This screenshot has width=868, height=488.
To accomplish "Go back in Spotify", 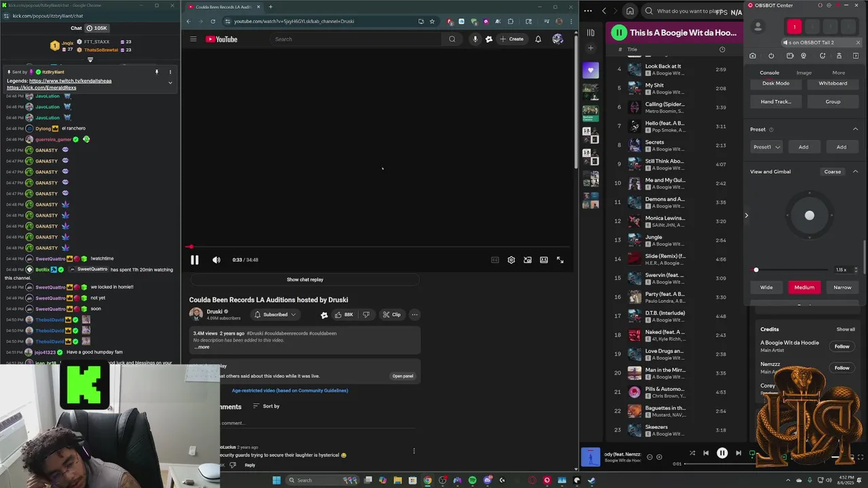I will 604,11.
